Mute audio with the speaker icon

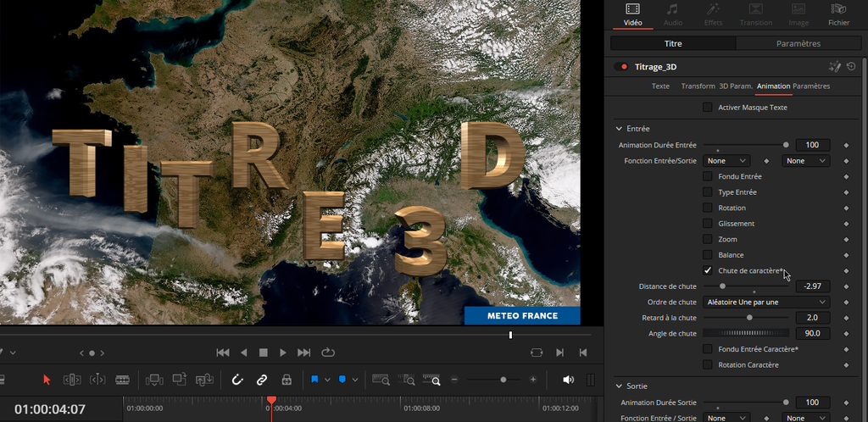point(568,380)
